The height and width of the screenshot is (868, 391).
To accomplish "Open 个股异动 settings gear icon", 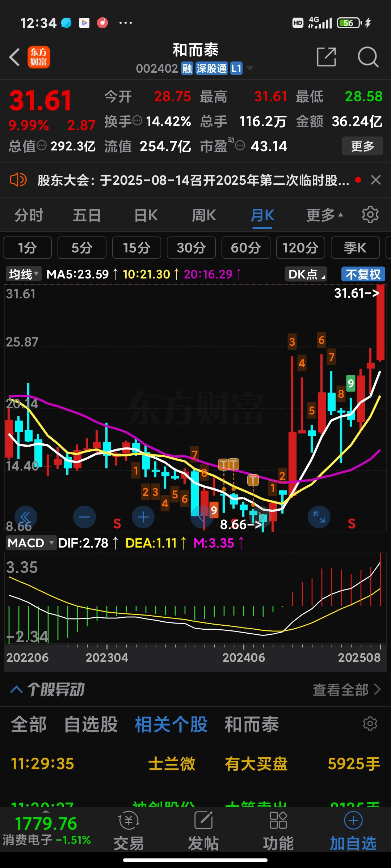I will tap(370, 724).
